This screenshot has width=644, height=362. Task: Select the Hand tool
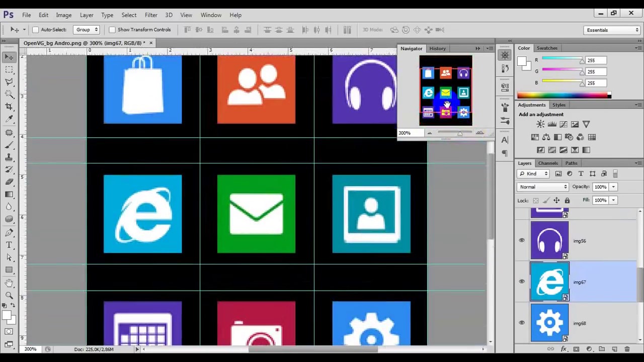point(9,283)
